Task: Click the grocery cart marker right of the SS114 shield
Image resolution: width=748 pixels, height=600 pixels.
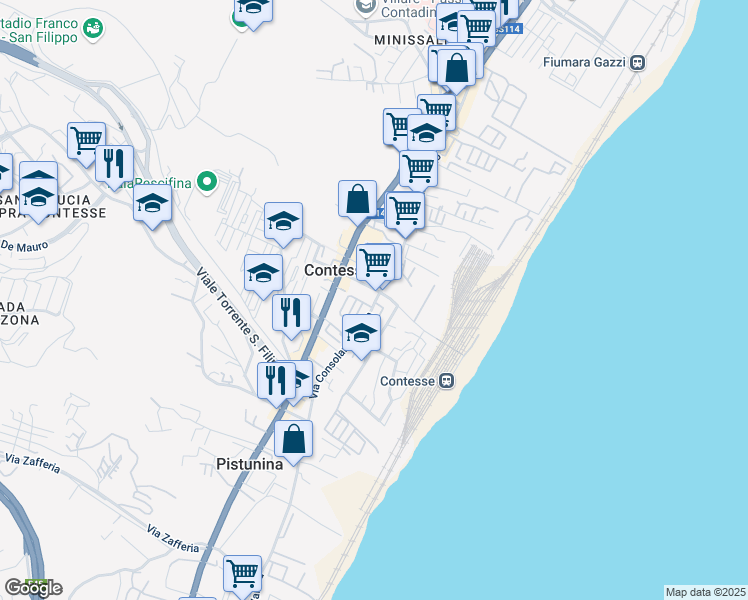Action: tap(405, 212)
